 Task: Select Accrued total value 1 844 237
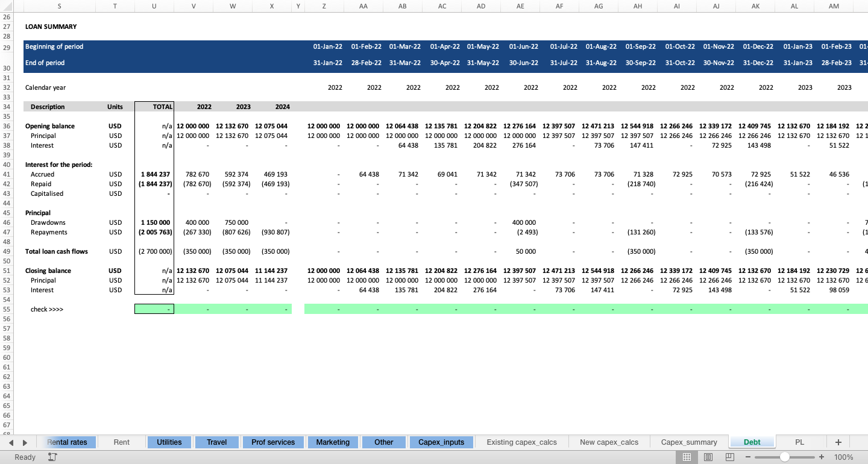(x=154, y=174)
